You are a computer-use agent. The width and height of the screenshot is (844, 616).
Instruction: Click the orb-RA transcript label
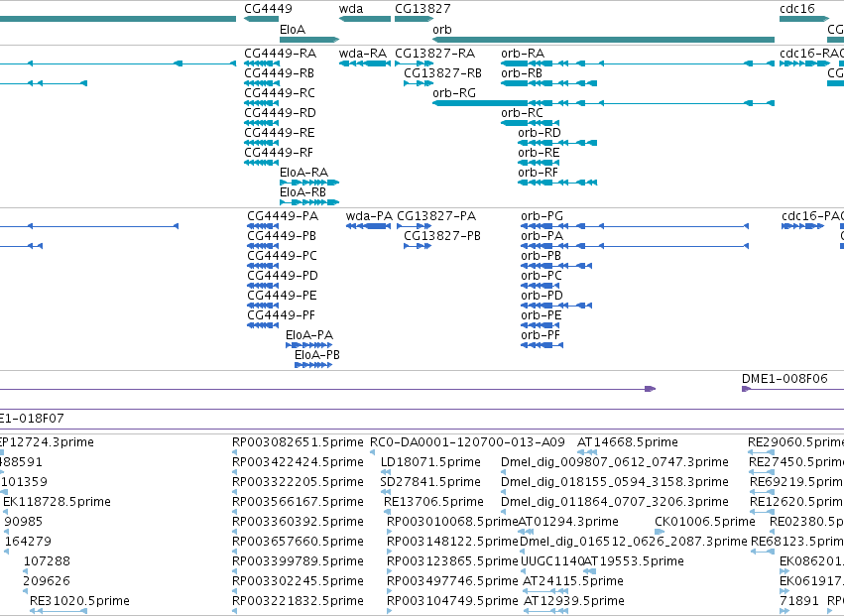coord(523,54)
